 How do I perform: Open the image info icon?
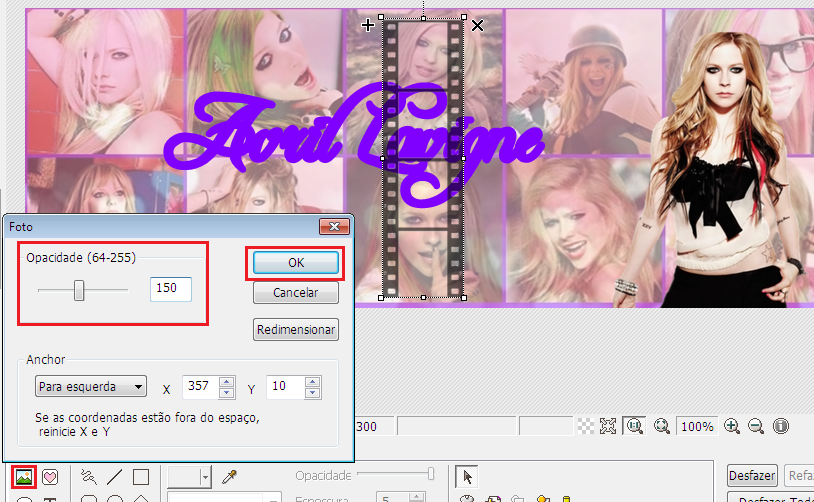(x=781, y=426)
